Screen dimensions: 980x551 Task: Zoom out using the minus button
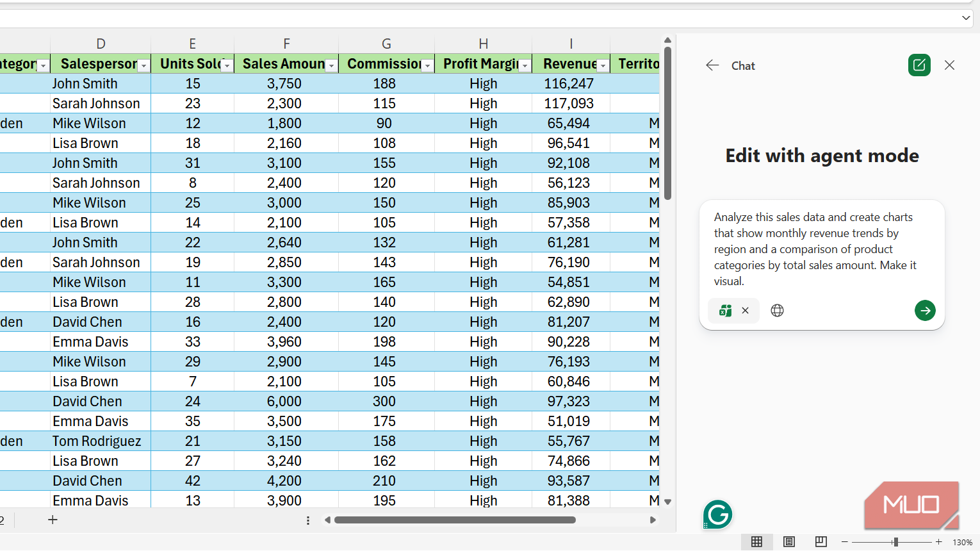845,542
